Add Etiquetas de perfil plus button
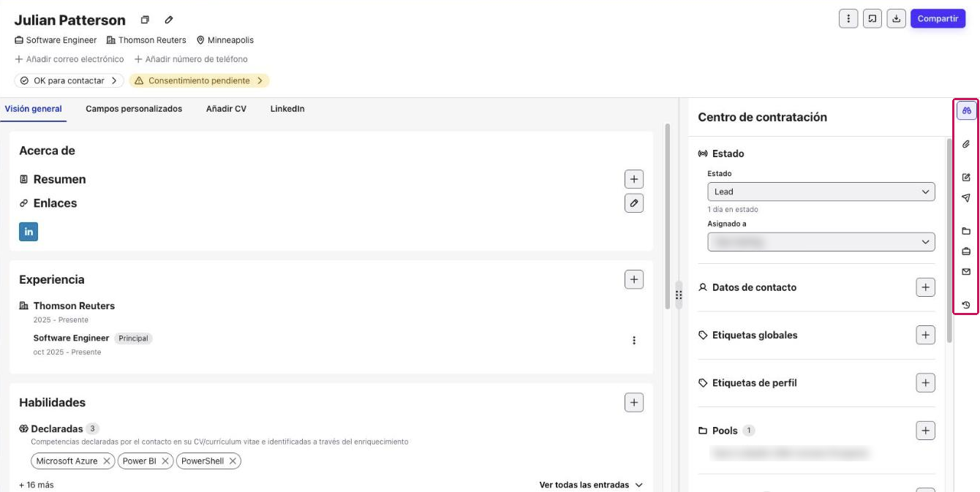This screenshot has height=492, width=980. tap(926, 382)
